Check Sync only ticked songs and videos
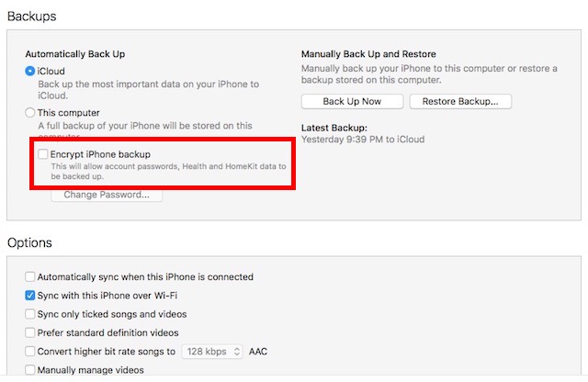 30,314
